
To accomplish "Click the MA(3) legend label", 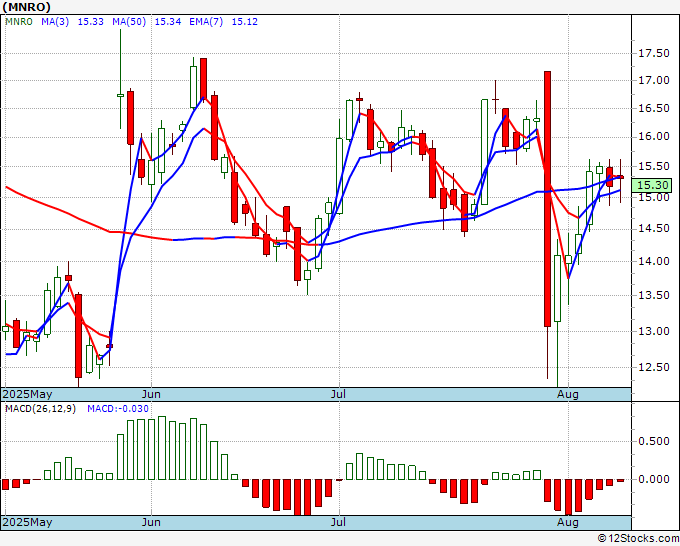I will pyautogui.click(x=55, y=22).
